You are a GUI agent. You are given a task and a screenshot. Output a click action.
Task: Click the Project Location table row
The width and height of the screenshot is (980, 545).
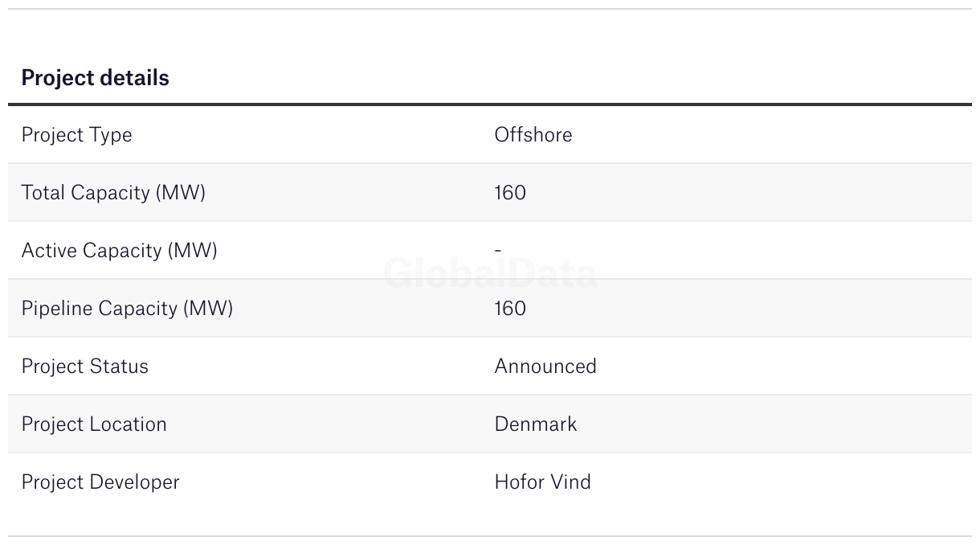(490, 424)
